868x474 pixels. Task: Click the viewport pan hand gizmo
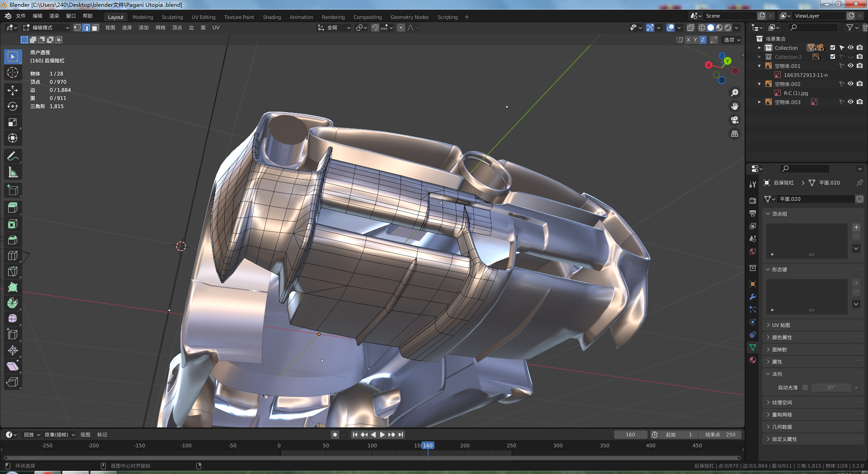tap(735, 106)
